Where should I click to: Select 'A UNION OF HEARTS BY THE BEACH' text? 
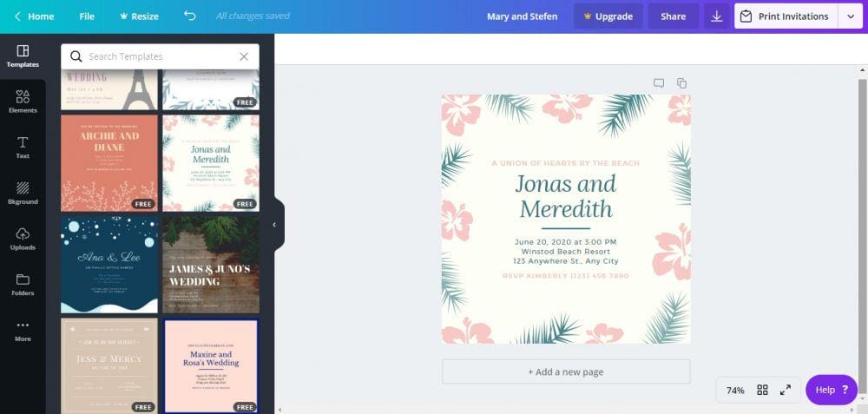(566, 163)
